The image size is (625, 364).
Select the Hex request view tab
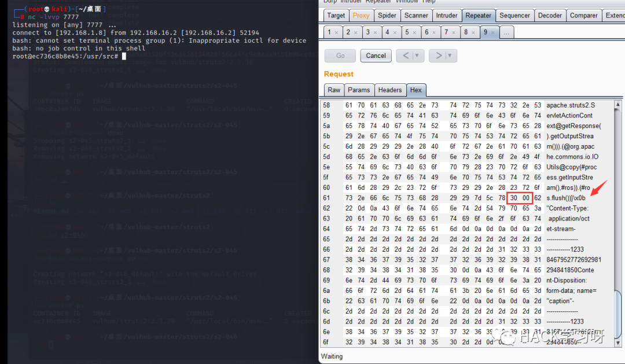[x=416, y=90]
